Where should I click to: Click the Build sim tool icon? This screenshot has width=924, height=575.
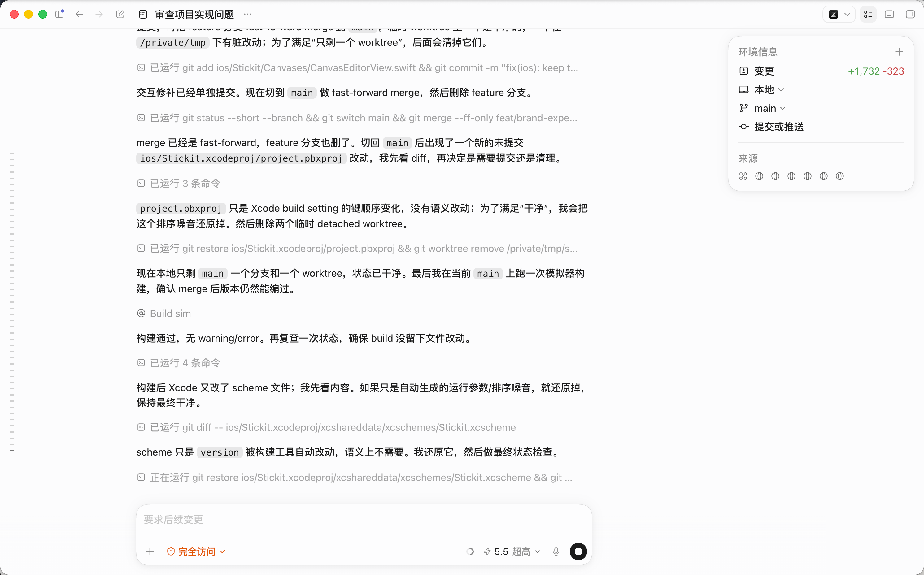click(x=141, y=313)
